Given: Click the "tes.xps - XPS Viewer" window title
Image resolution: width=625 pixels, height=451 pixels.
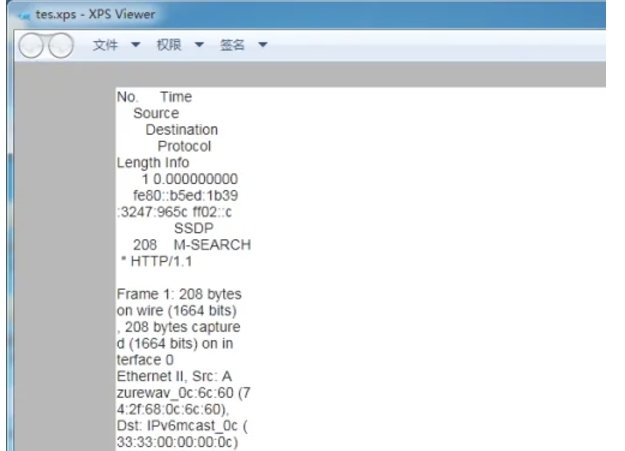Looking at the screenshot, I should click(x=95, y=15).
